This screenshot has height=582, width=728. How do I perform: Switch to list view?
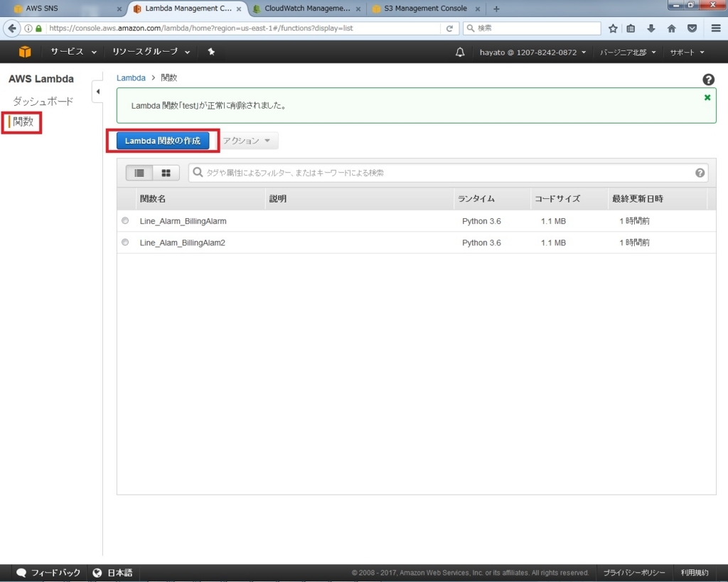coord(139,173)
